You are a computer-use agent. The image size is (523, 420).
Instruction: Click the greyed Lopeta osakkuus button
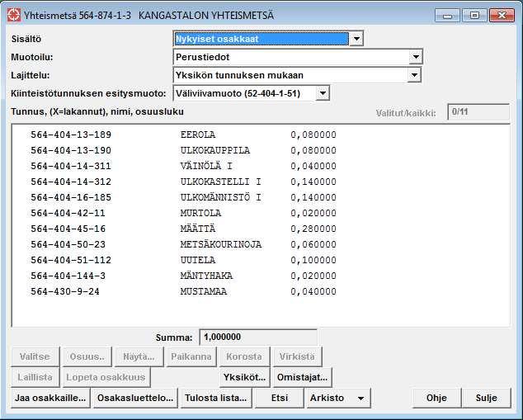pos(106,377)
